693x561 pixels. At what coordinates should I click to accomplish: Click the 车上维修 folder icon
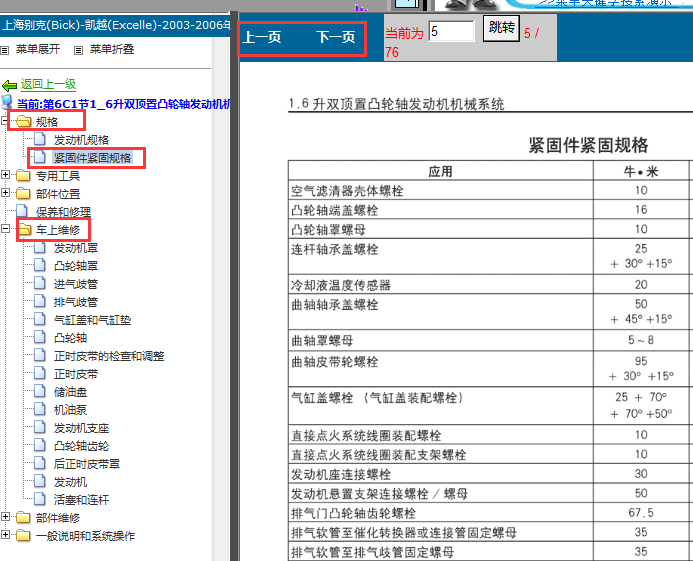(23, 229)
